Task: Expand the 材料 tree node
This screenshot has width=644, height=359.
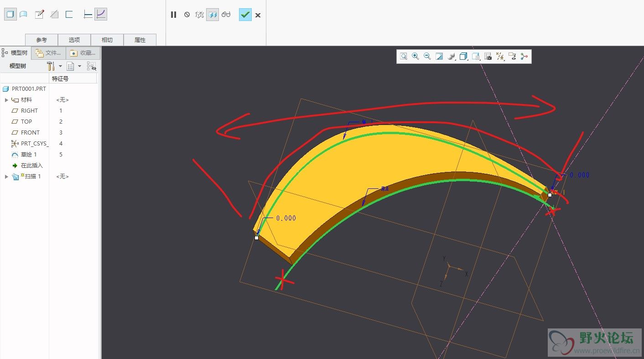Action: [6, 100]
